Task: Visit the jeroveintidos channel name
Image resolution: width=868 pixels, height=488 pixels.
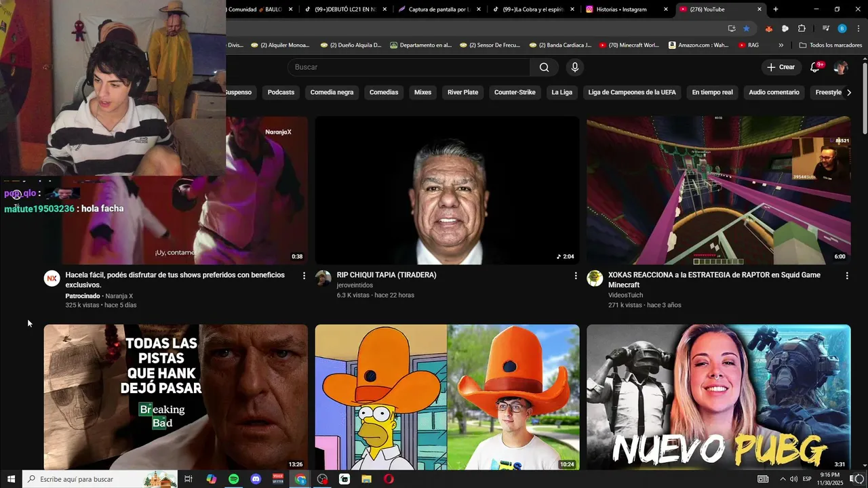Action: pyautogui.click(x=355, y=285)
